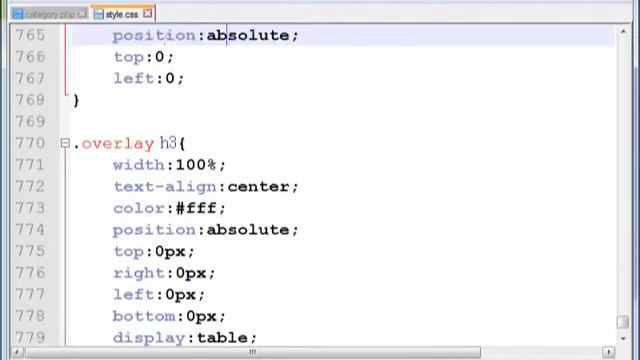Viewport: 640px width, 360px height.
Task: Click 'top:0;' on line 766
Action: (144, 57)
